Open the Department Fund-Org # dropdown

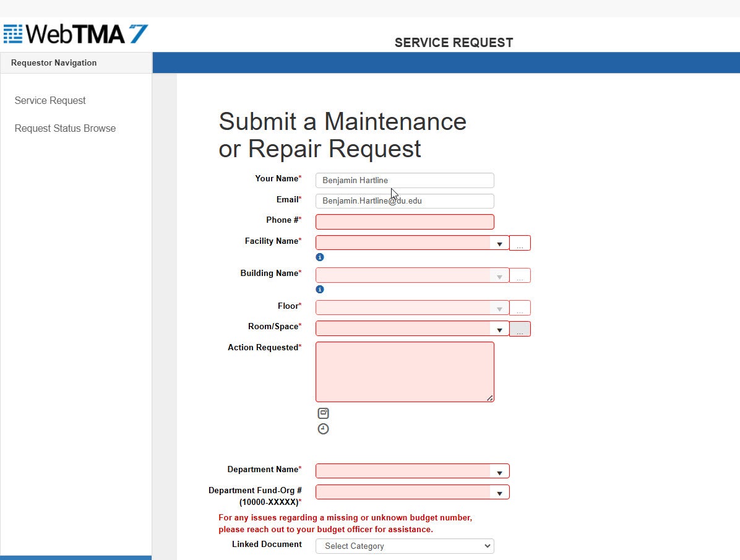tap(499, 493)
